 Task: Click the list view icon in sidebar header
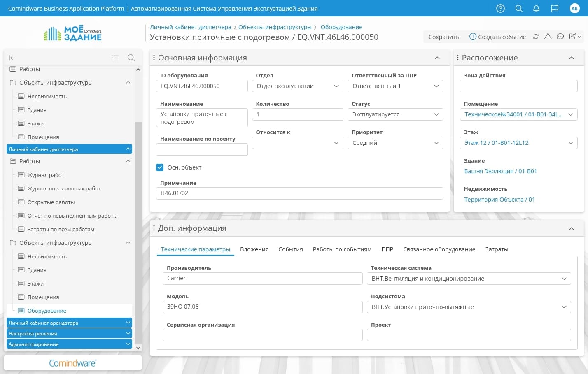[115, 58]
